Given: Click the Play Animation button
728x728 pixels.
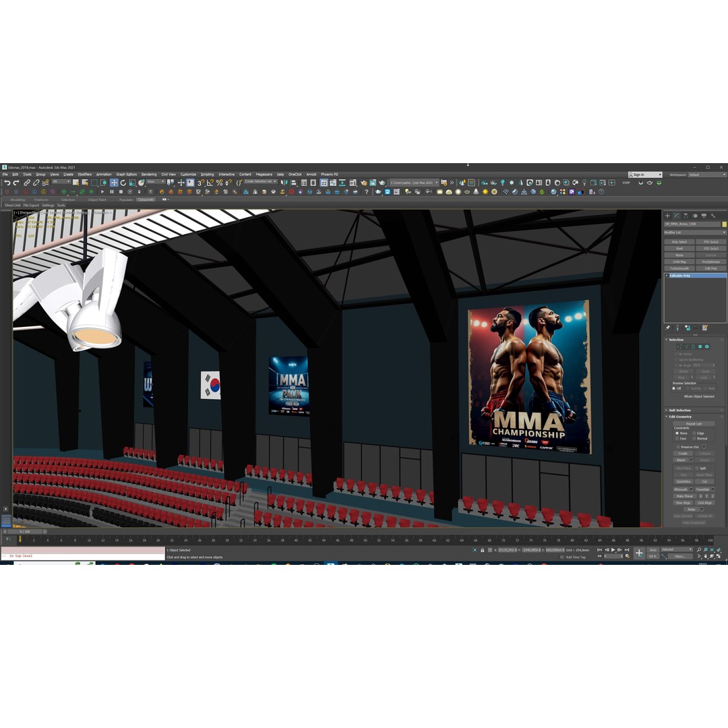Looking at the screenshot, I should coord(613,550).
